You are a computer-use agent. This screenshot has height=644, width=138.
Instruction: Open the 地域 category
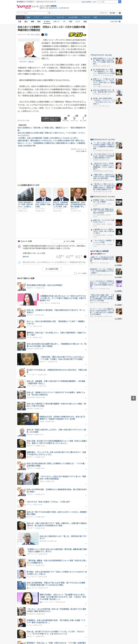(x=85, y=21)
